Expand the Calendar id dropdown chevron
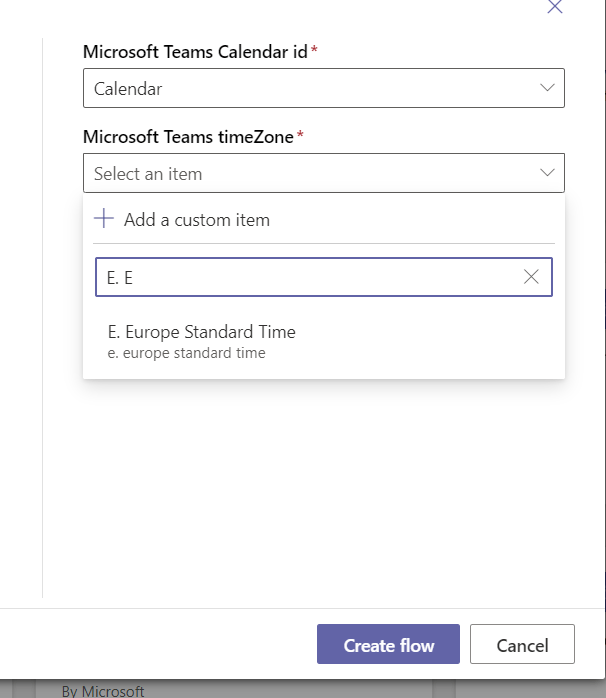The image size is (606, 698). click(547, 88)
